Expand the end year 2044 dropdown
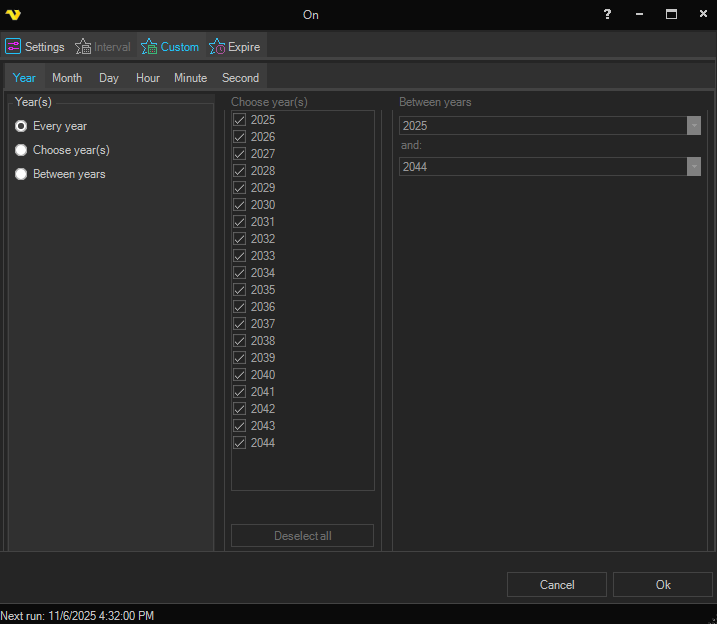 click(693, 167)
